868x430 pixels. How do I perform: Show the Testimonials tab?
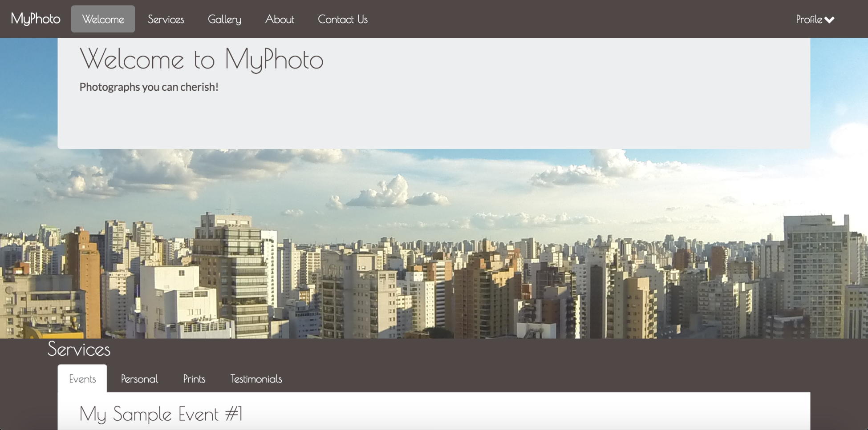point(256,379)
